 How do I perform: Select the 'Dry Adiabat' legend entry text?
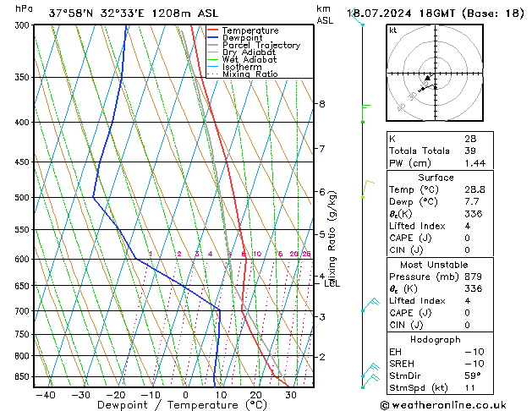tap(249, 52)
